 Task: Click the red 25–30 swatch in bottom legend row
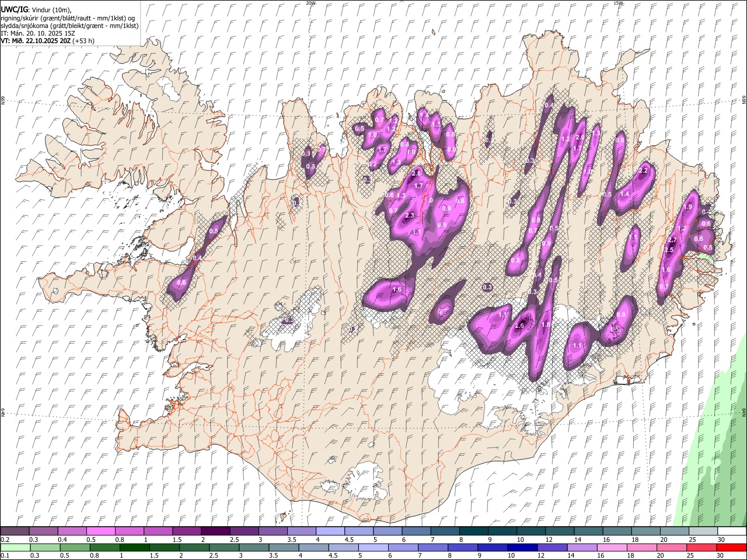point(701,548)
